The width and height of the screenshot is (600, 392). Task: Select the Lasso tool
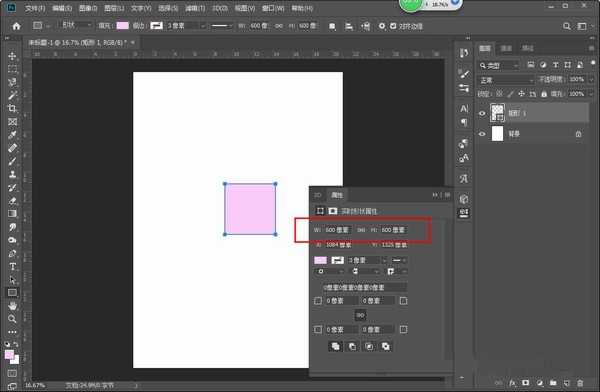[12, 82]
